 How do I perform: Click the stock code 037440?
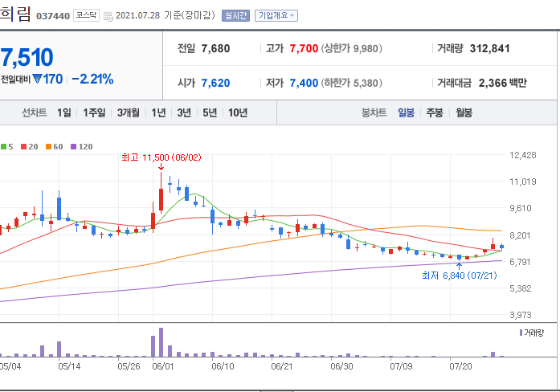pyautogui.click(x=53, y=16)
